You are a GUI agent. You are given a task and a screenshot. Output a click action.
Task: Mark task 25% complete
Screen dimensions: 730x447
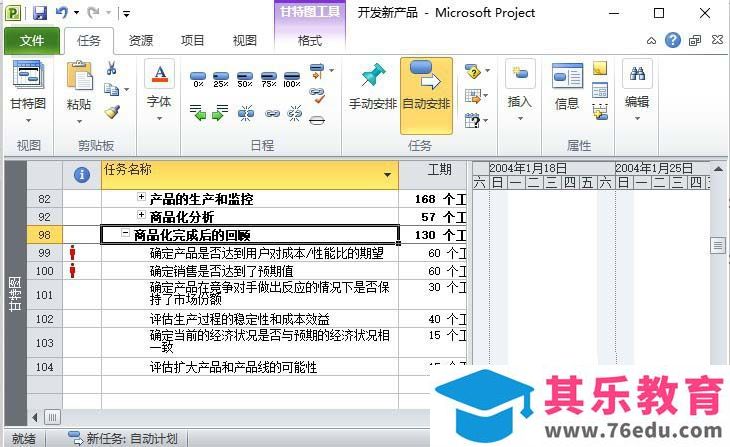221,80
